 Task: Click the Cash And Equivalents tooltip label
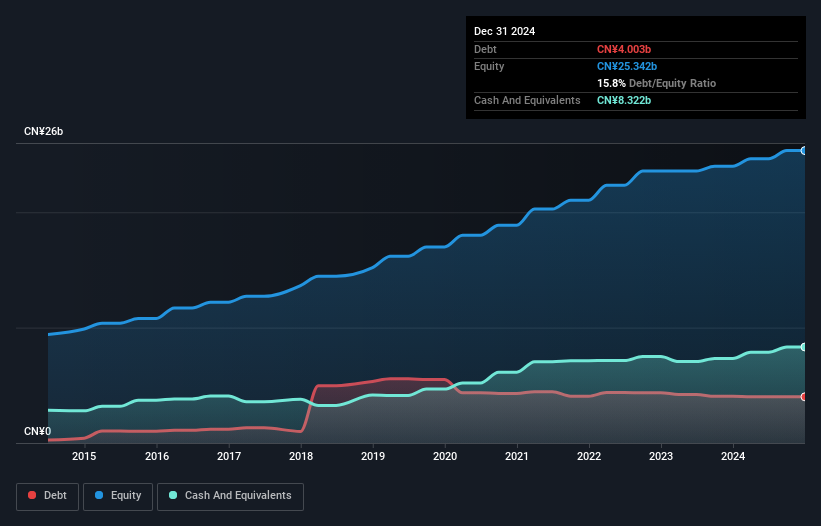(x=527, y=100)
